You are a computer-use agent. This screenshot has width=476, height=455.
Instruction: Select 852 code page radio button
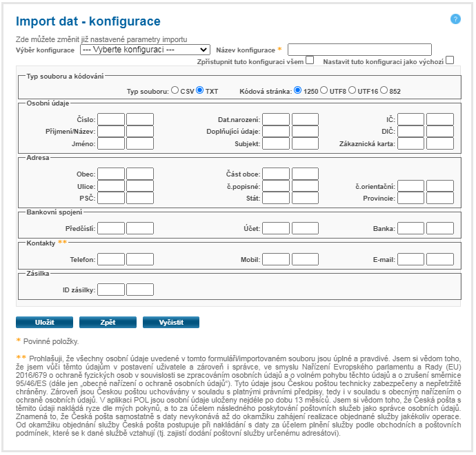[x=384, y=90]
